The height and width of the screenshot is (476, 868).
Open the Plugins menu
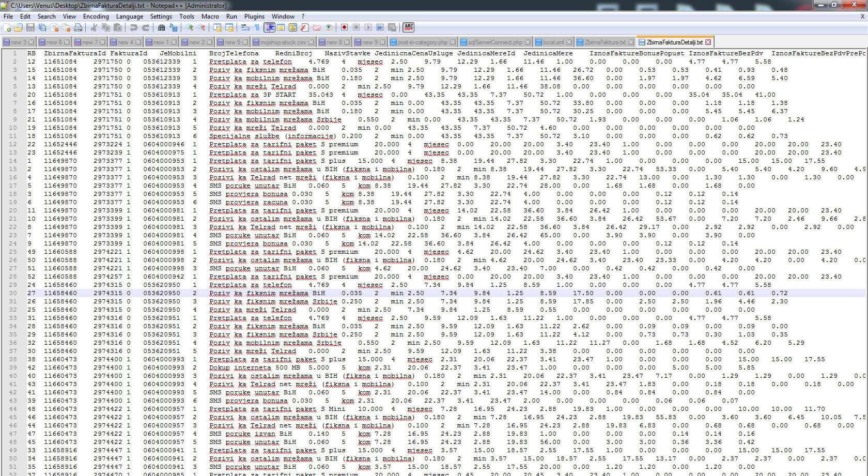click(x=254, y=17)
